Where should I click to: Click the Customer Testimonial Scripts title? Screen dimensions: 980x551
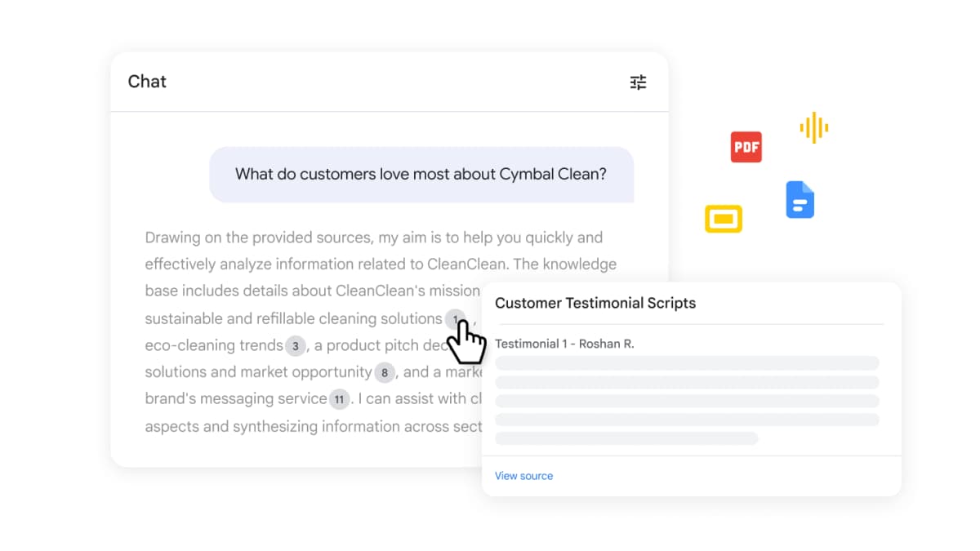pyautogui.click(x=595, y=303)
